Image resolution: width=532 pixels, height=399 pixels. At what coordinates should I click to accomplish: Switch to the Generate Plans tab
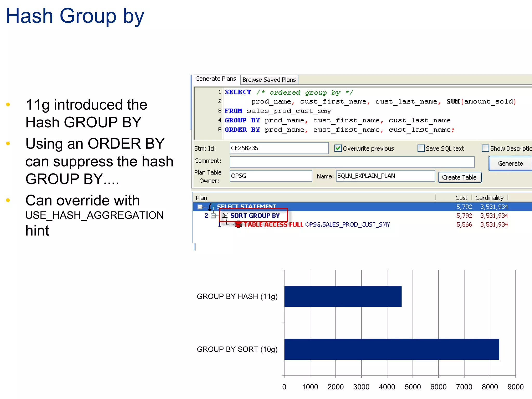pos(216,79)
